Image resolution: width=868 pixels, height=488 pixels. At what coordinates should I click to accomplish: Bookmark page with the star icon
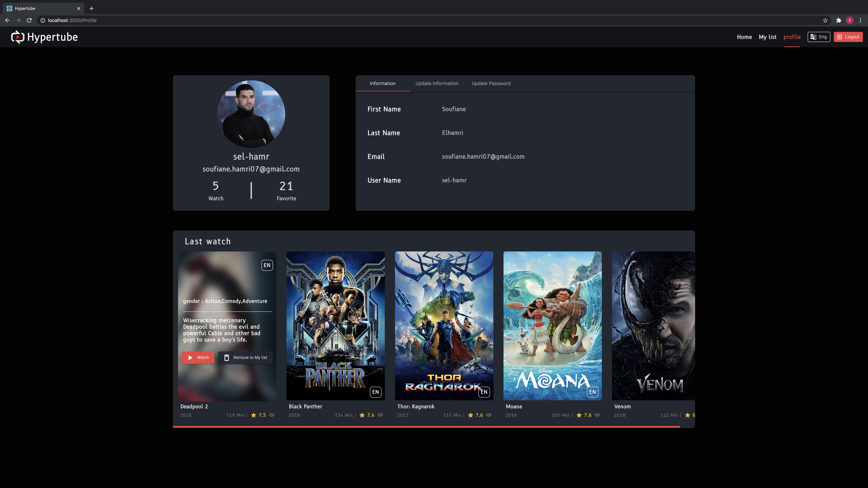point(825,21)
